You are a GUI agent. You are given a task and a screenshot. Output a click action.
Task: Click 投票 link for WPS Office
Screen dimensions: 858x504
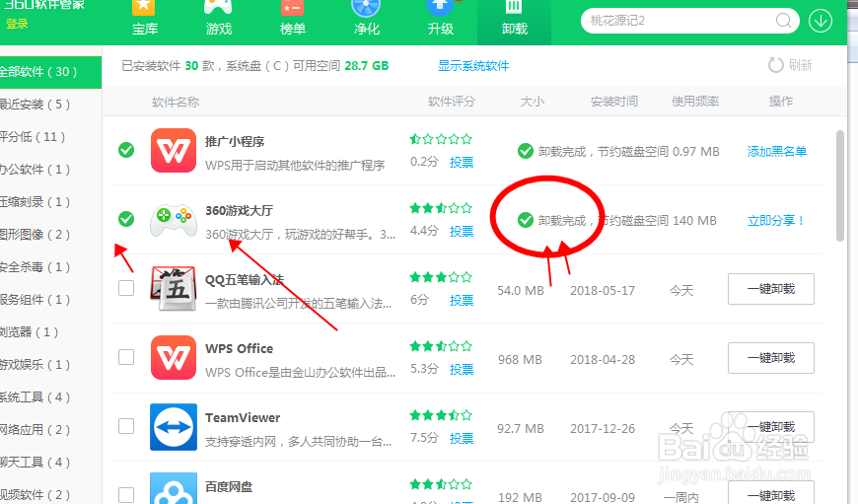click(x=462, y=369)
